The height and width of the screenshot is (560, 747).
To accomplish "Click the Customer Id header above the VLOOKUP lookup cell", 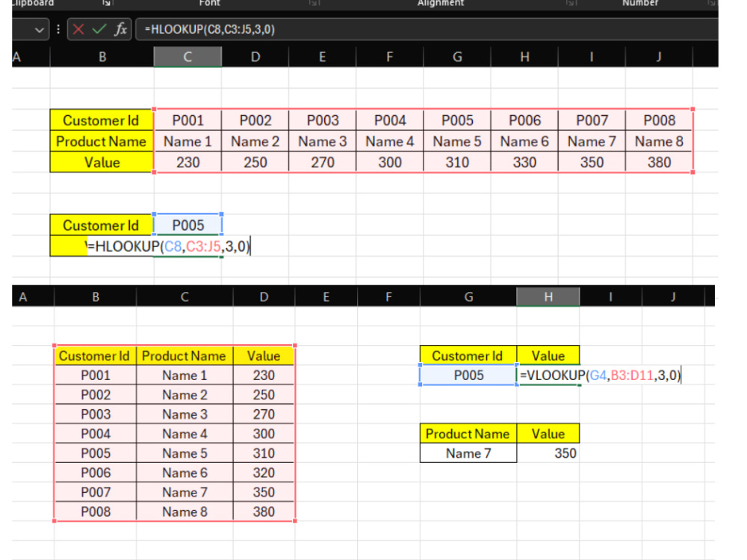I will coord(468,355).
